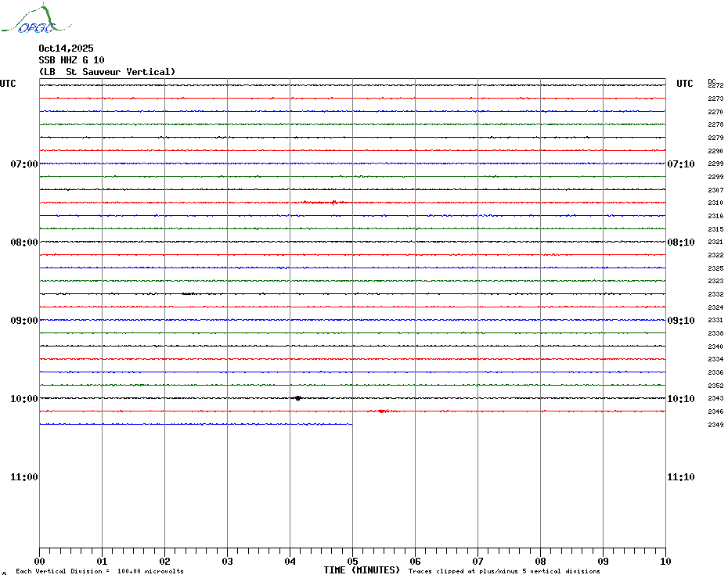Viewport: 728px width, 582px height.
Task: Click the 10 tick label on time axis
Action: pyautogui.click(x=665, y=561)
